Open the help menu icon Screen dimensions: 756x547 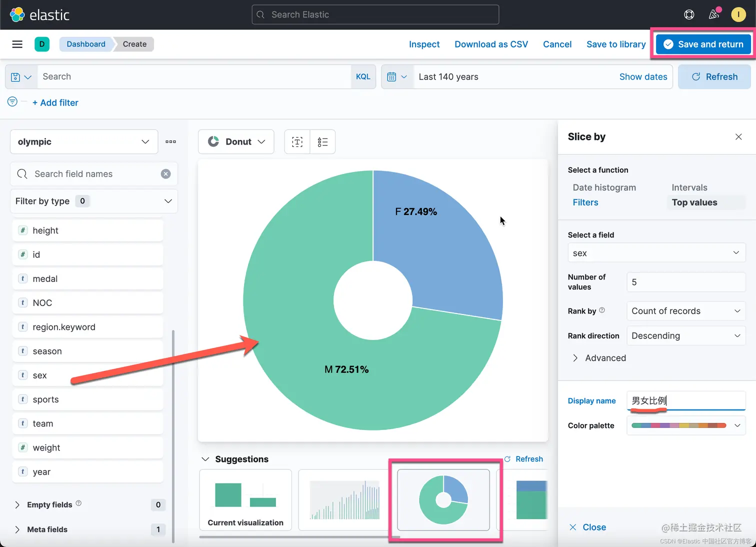coord(689,14)
